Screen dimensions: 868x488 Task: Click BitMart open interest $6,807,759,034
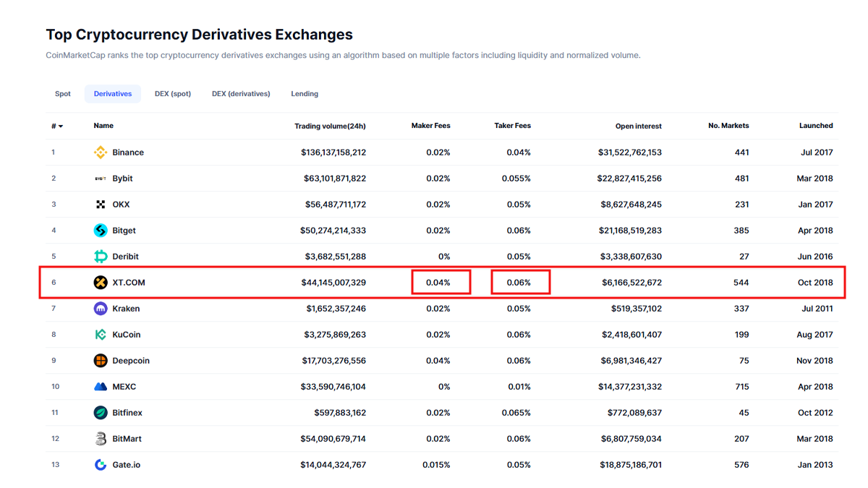click(x=631, y=439)
